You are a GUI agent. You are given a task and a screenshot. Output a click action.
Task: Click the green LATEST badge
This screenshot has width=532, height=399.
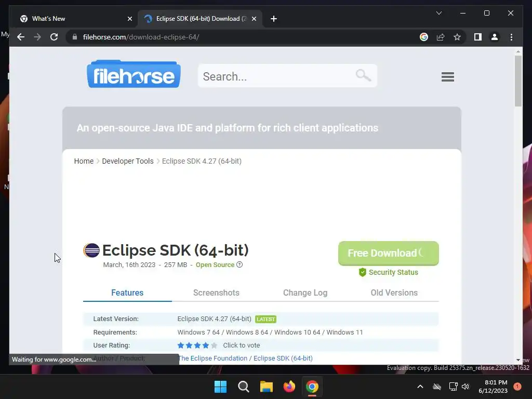tap(265, 319)
